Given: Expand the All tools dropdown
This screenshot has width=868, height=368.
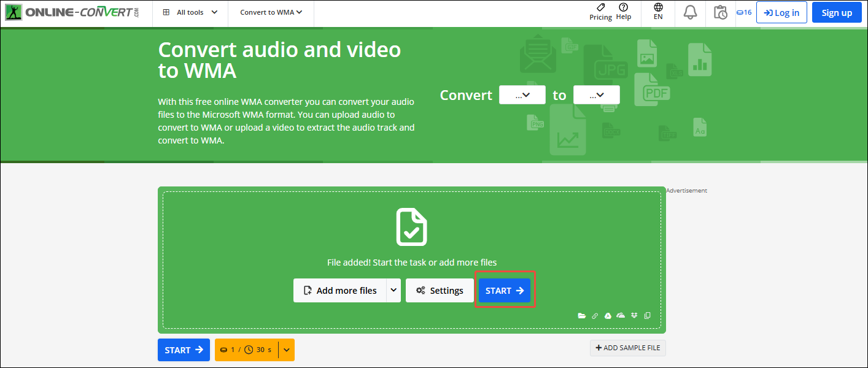Looking at the screenshot, I should [190, 11].
